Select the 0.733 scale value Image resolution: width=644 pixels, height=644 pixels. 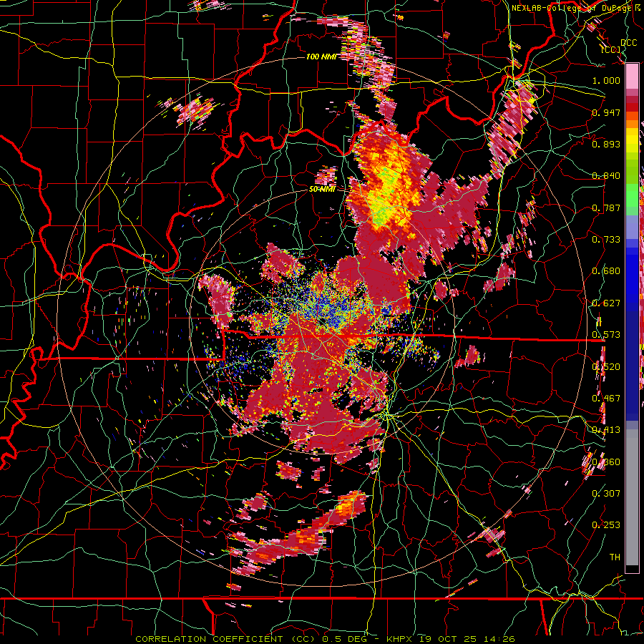606,240
